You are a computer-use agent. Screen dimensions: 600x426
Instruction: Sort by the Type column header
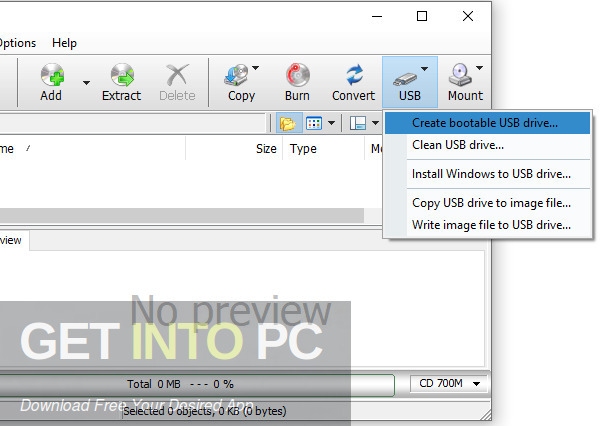(323, 149)
